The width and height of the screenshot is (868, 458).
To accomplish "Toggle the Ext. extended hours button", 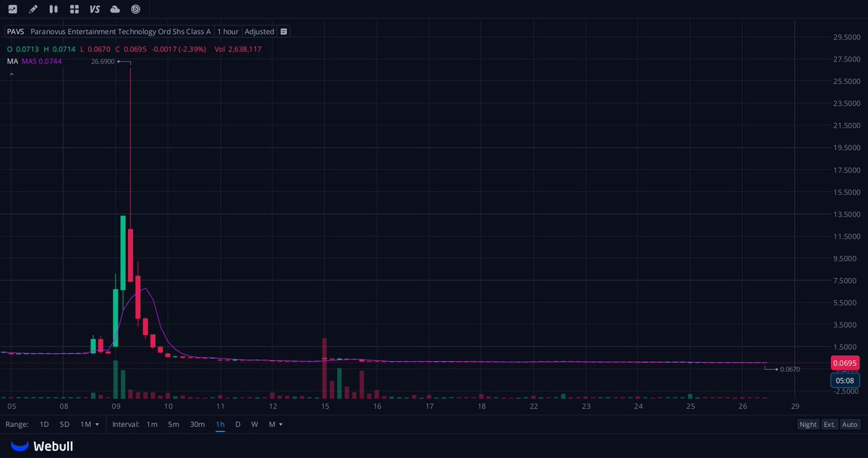I will (830, 425).
